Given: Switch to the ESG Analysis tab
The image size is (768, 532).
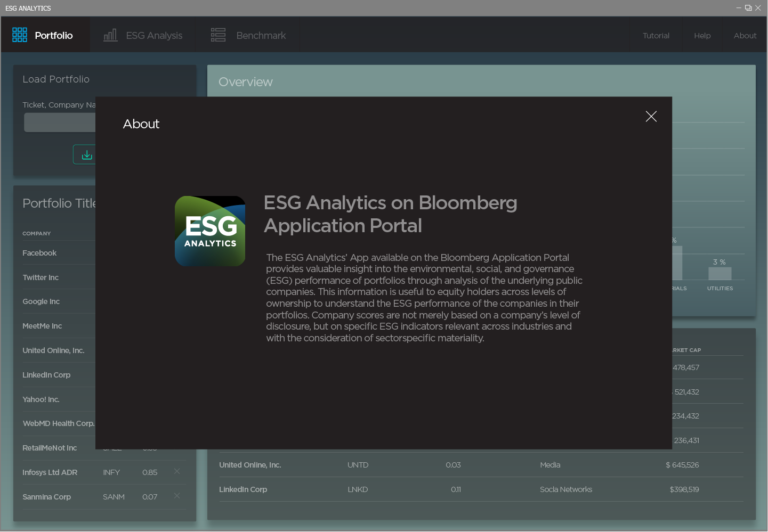Looking at the screenshot, I should pos(143,35).
